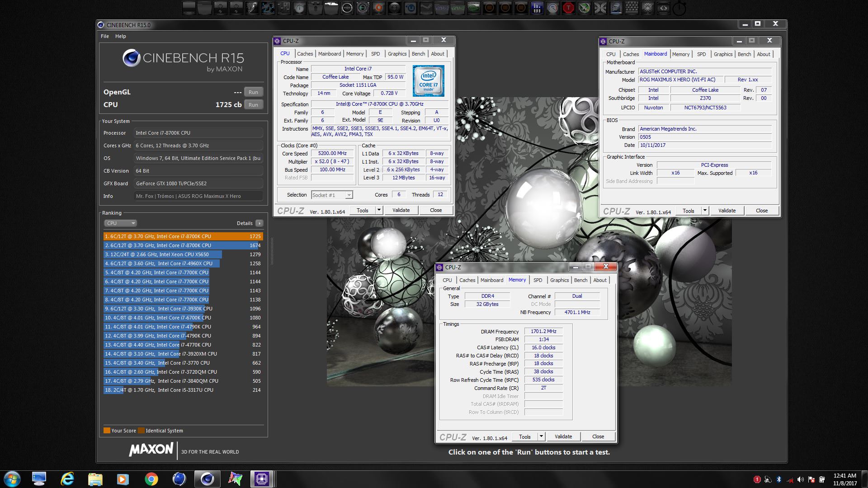Select ranking row 1 scoring 1725
Screen dimensions: 868x488
183,236
